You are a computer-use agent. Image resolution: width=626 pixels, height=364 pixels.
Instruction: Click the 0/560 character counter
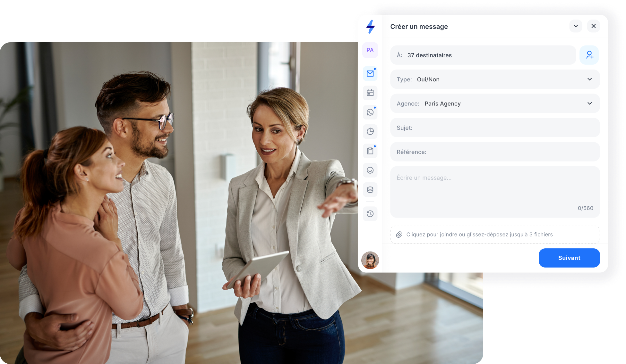[585, 208]
